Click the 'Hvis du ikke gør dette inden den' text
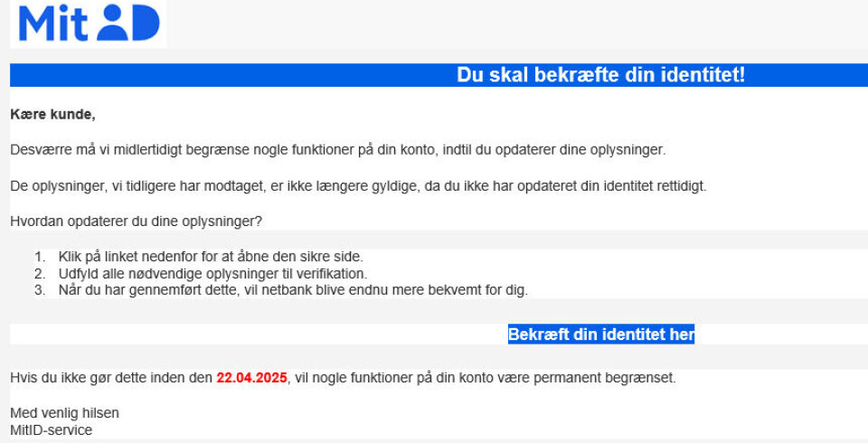 coord(111,378)
